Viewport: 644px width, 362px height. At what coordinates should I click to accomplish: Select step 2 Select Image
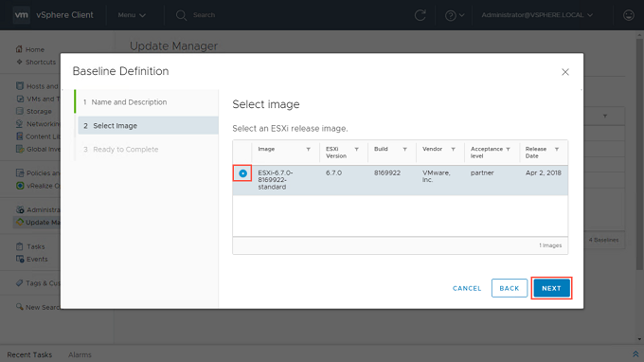click(x=148, y=125)
